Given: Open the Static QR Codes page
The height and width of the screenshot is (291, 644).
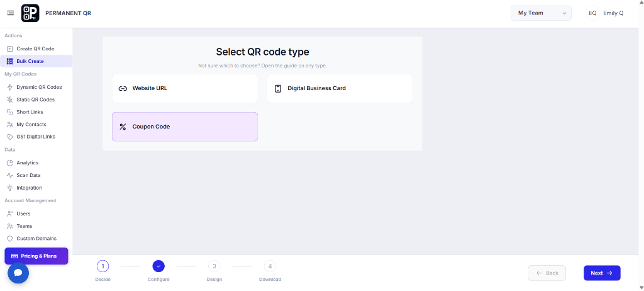Looking at the screenshot, I should [x=36, y=100].
